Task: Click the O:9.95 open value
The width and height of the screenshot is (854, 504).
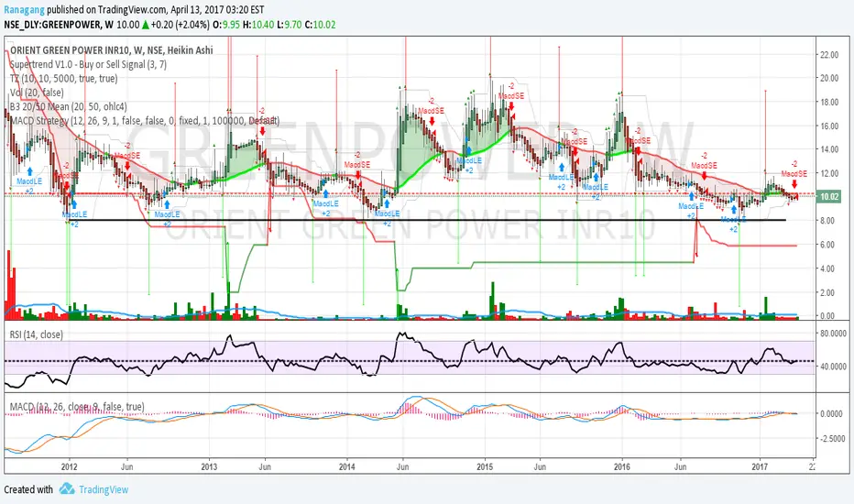Action: pos(226,25)
